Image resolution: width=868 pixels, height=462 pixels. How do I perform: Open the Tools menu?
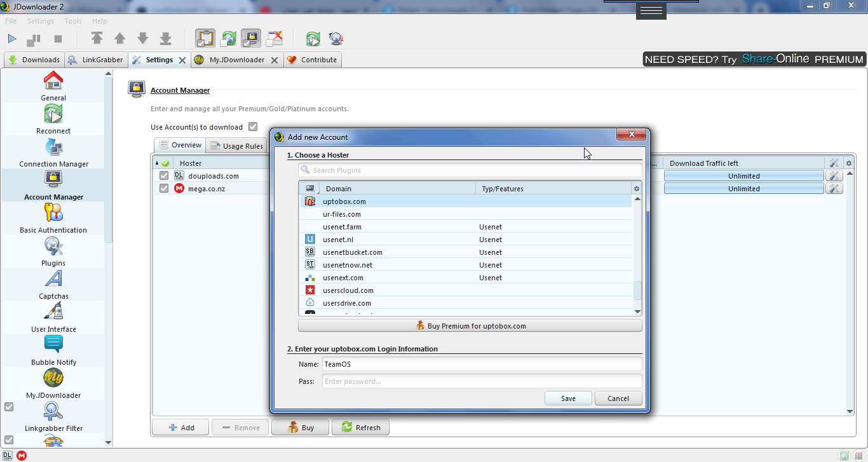coord(73,21)
